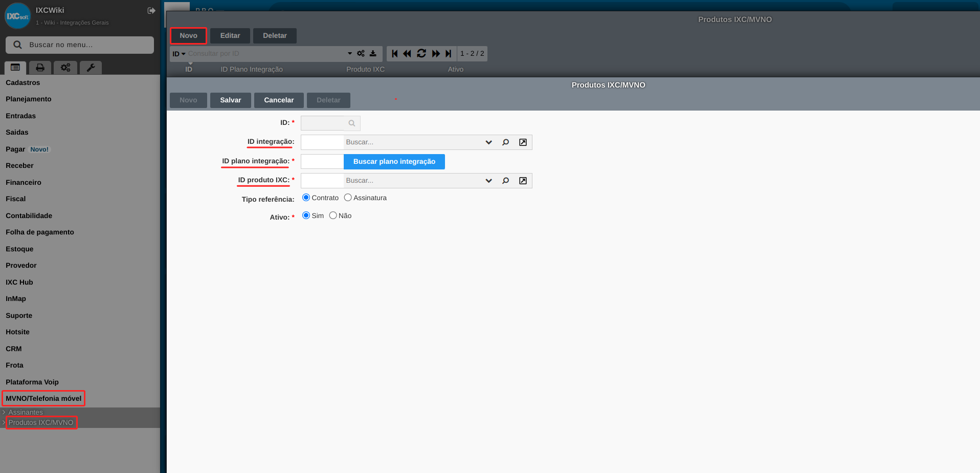Open the printer tab icon in sidebar
Viewport: 980px width, 473px height.
[40, 68]
